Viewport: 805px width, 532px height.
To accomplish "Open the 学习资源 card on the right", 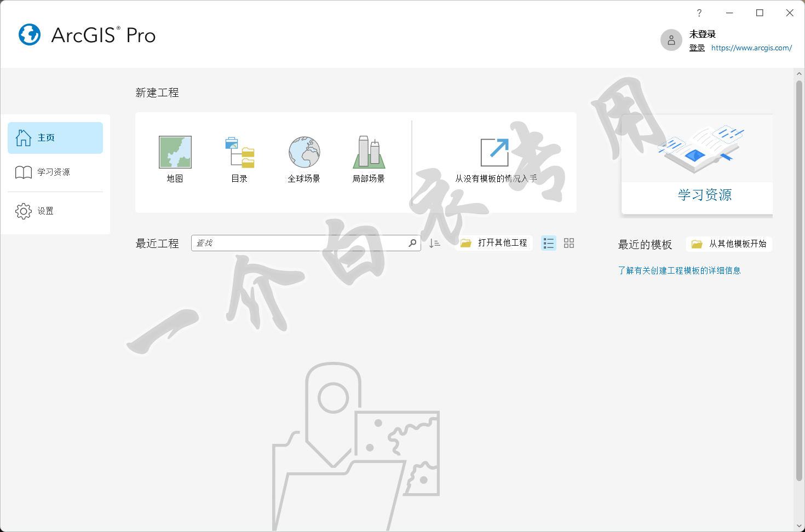I will pyautogui.click(x=697, y=164).
